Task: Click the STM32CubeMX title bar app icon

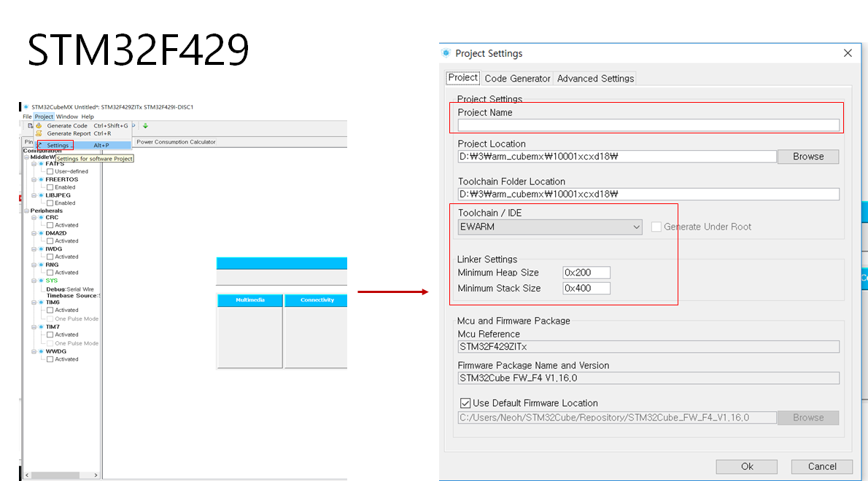Action: pos(26,106)
